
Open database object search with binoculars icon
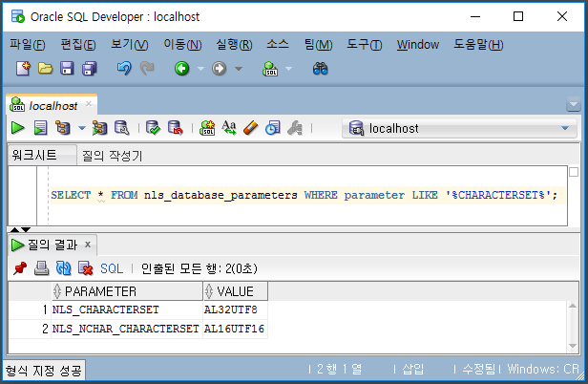321,69
